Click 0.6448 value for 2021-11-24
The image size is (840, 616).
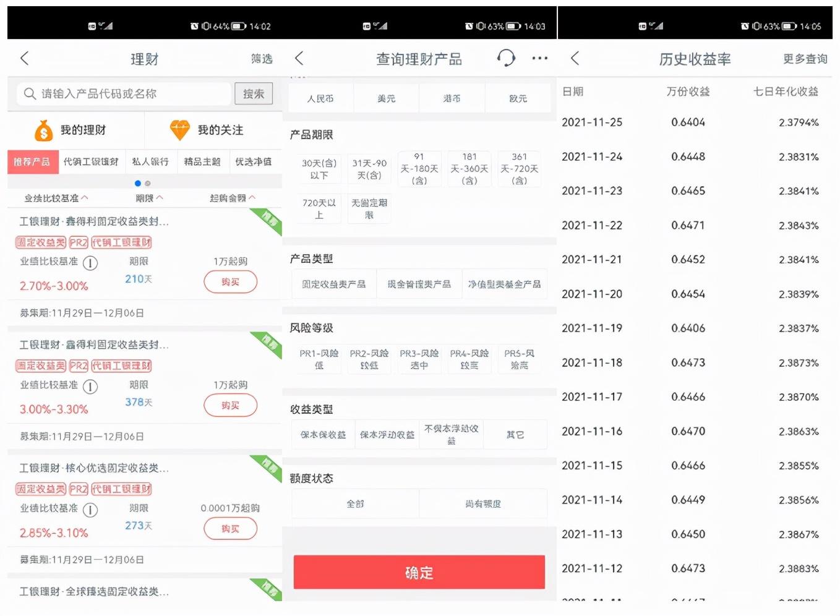(x=688, y=157)
